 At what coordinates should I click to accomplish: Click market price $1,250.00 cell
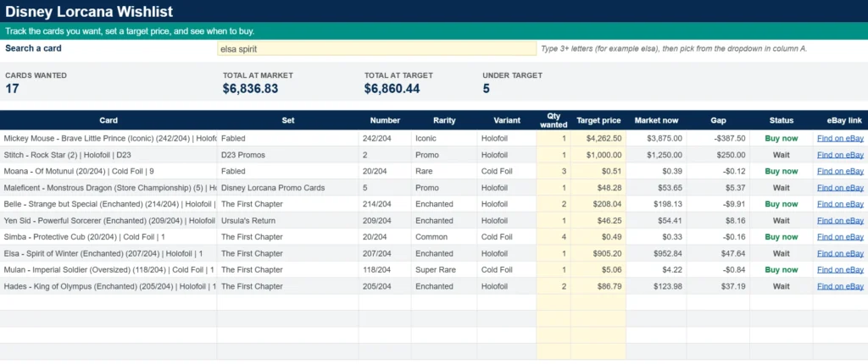[x=657, y=155]
